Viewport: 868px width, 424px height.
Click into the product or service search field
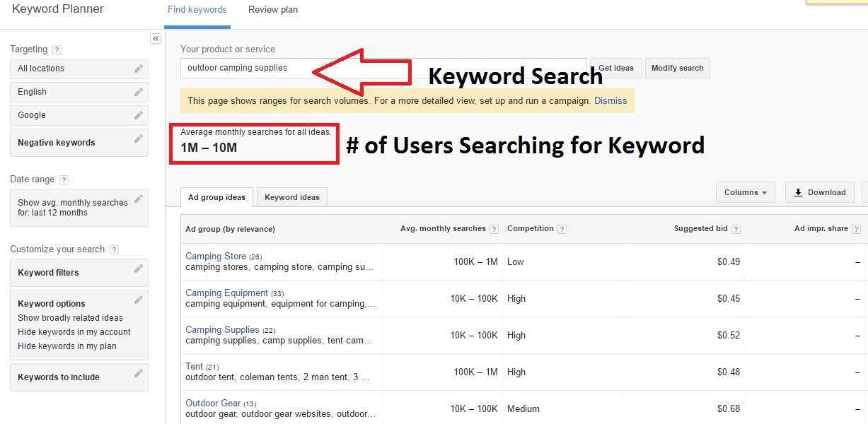[x=383, y=68]
